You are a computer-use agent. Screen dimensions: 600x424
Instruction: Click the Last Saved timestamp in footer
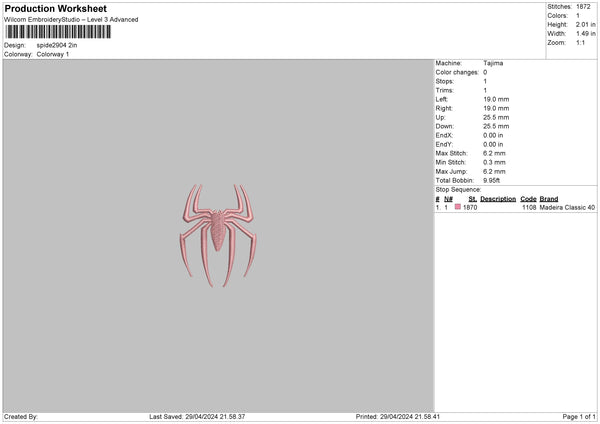197,416
